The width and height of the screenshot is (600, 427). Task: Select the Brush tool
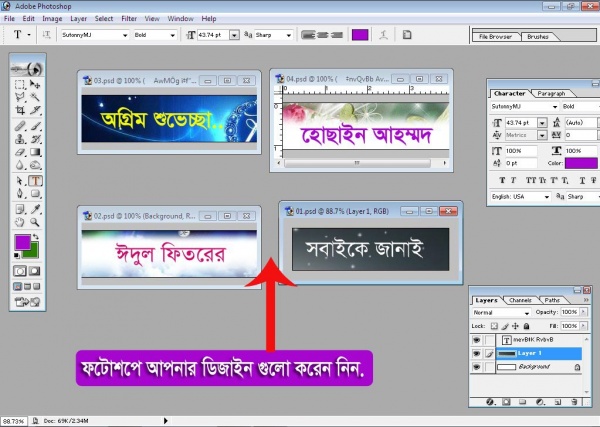pyautogui.click(x=35, y=125)
